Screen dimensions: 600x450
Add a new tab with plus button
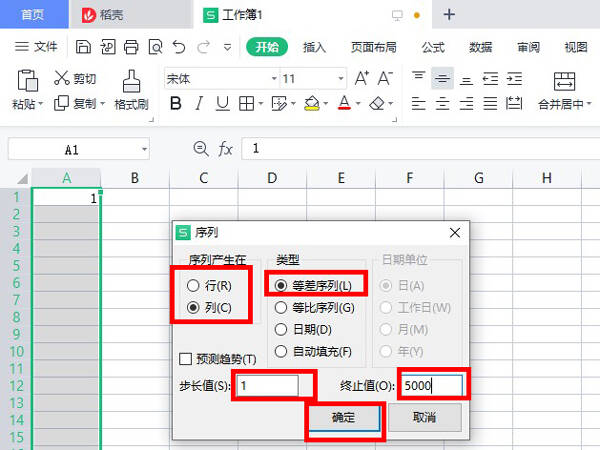pos(449,15)
